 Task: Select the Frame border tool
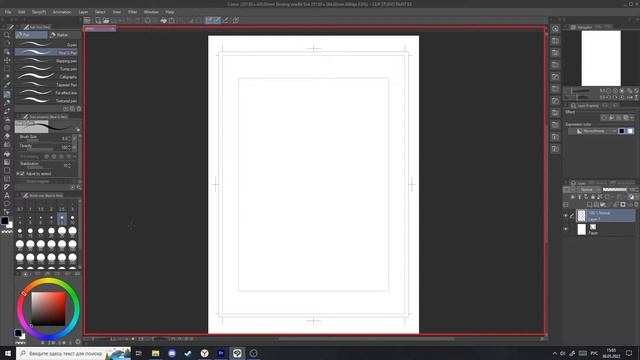coord(7,178)
